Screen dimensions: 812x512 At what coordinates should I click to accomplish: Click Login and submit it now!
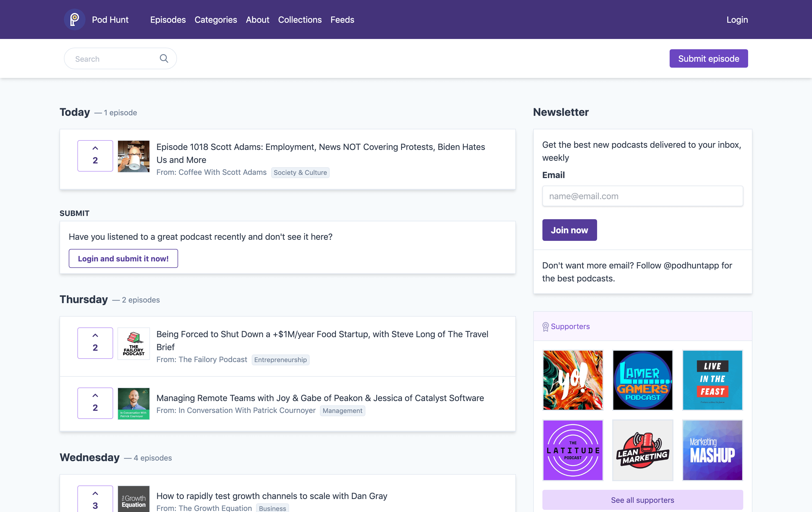tap(123, 258)
